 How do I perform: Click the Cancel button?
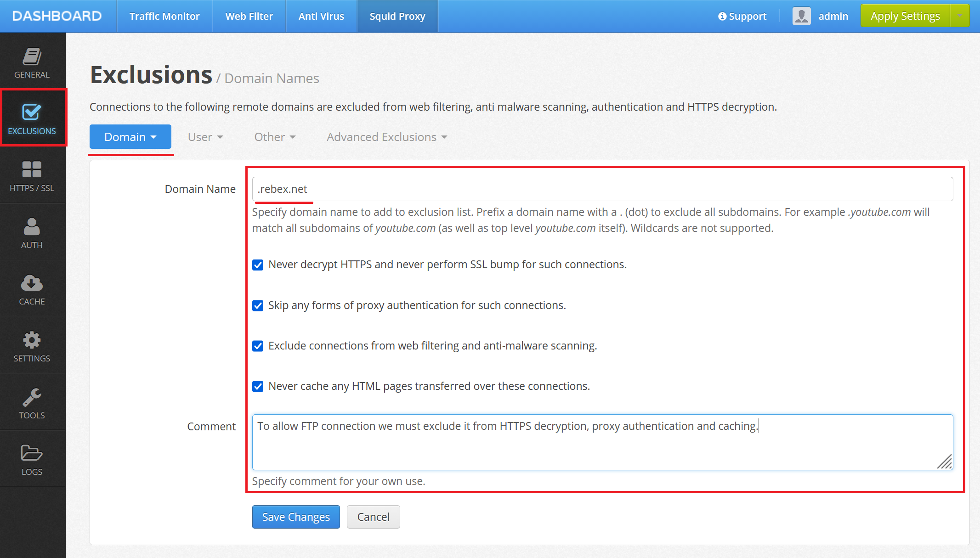(373, 517)
